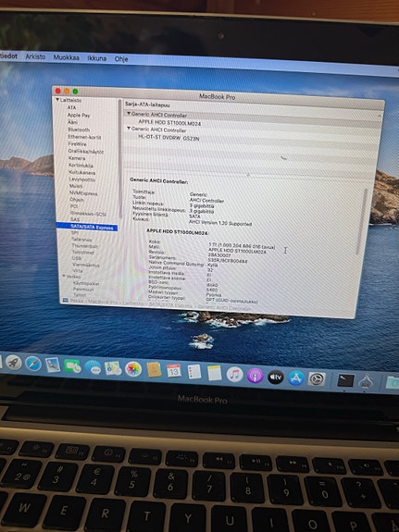Select the APPLE HDD ST1000LM024 row
The height and width of the screenshot is (532, 399).
(252, 123)
